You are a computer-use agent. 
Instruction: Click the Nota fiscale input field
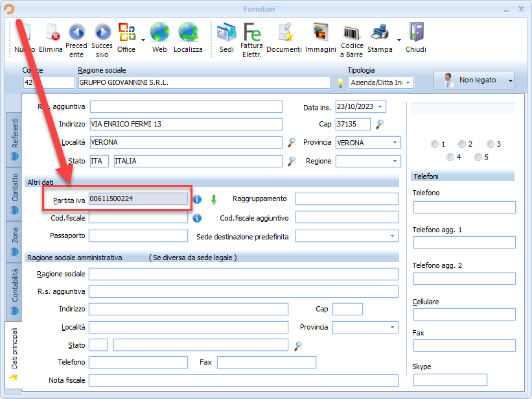244,381
